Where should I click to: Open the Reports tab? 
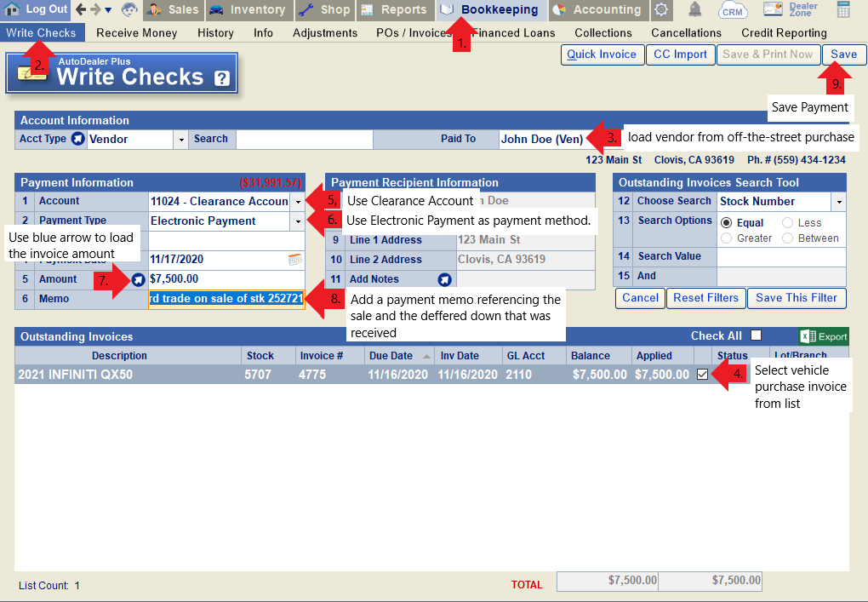pos(395,10)
